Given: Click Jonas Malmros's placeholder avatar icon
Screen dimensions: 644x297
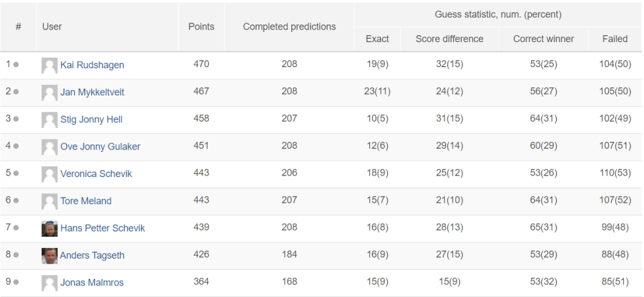Looking at the screenshot, I should click(49, 283).
